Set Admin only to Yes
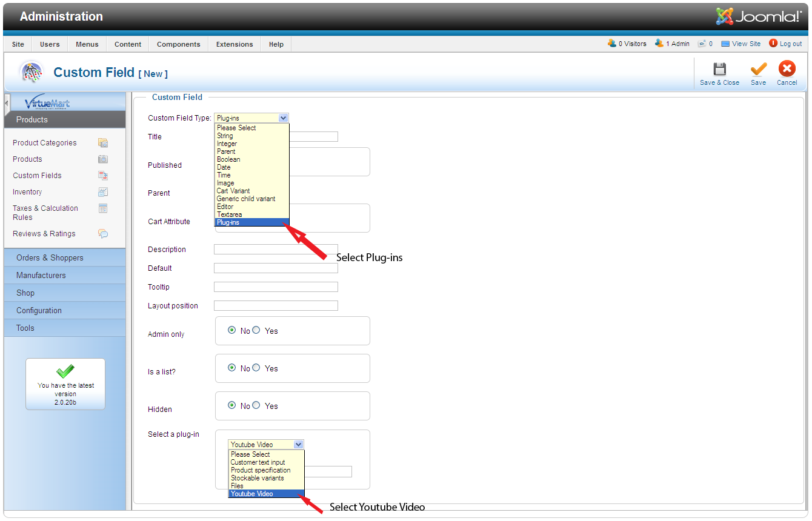Image resolution: width=812 pixels, height=521 pixels. (x=256, y=331)
